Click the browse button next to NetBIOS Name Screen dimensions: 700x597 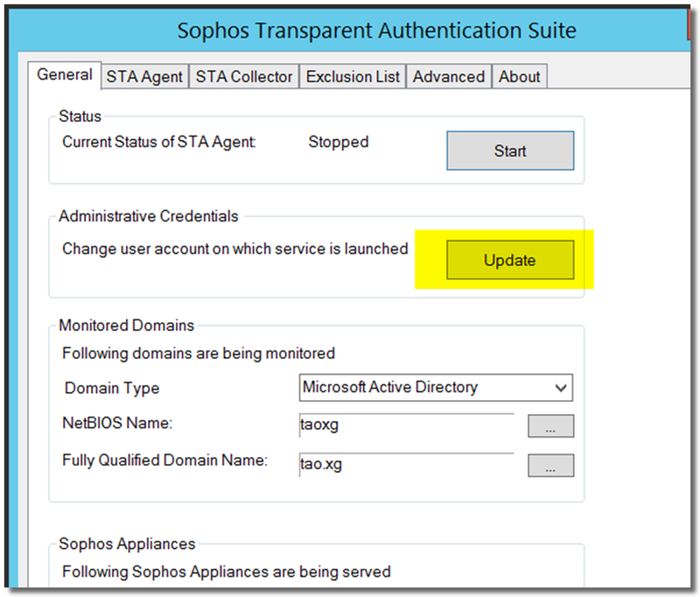click(x=551, y=426)
